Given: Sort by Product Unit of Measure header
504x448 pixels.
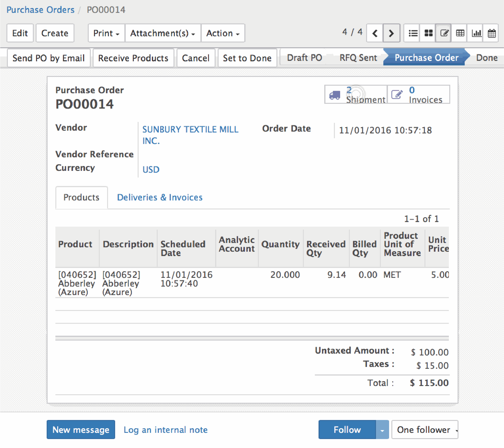Looking at the screenshot, I should (402, 247).
